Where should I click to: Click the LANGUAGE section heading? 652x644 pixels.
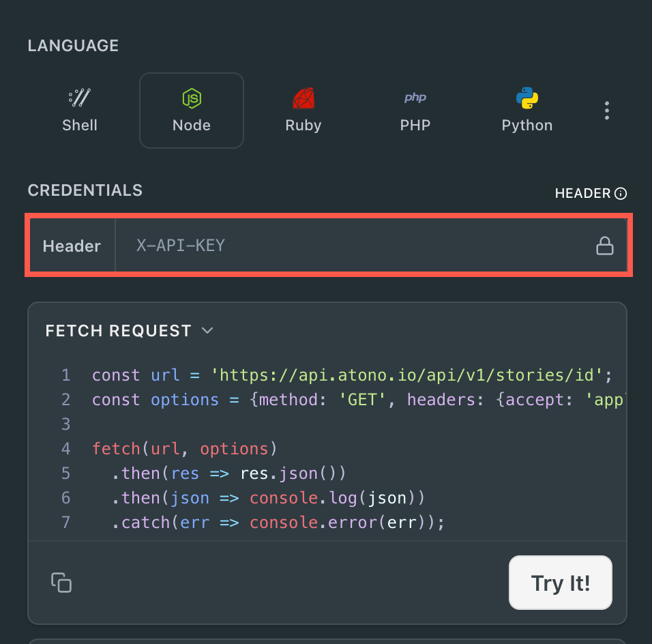coord(73,46)
